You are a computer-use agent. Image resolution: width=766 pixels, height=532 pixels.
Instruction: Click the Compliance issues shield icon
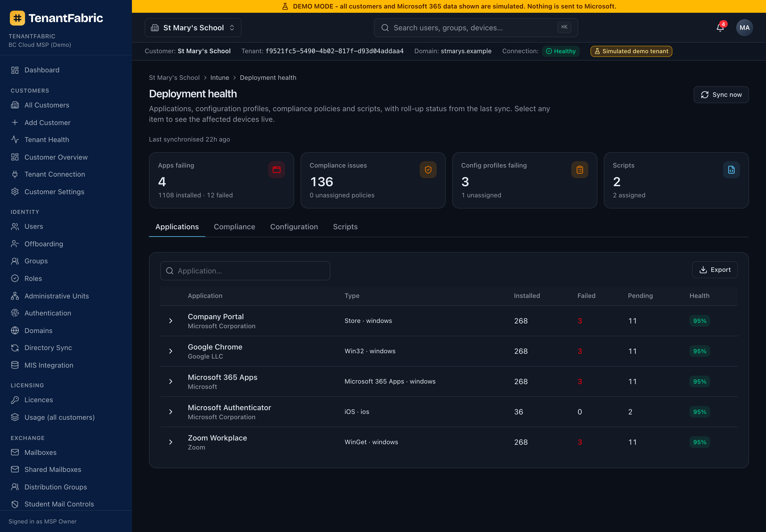[x=428, y=170]
